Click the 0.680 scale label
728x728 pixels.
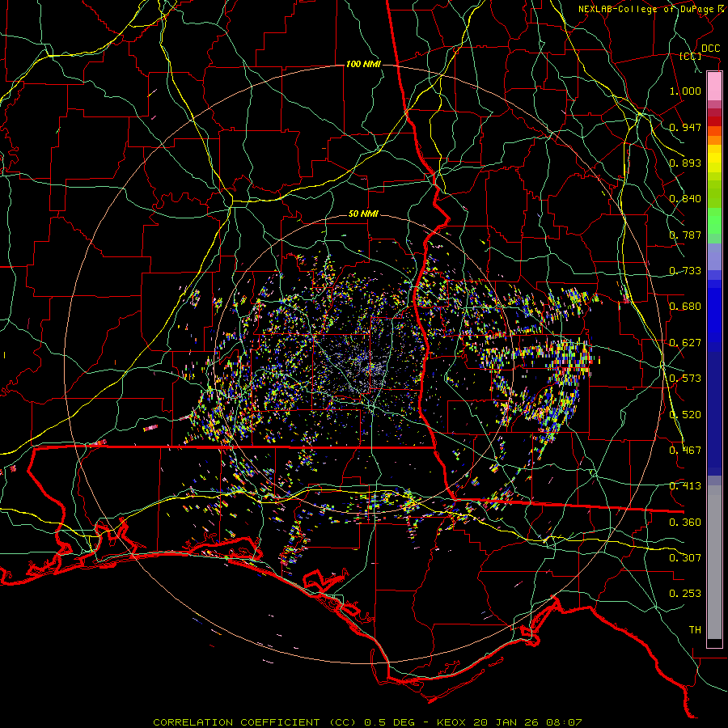[x=685, y=307]
